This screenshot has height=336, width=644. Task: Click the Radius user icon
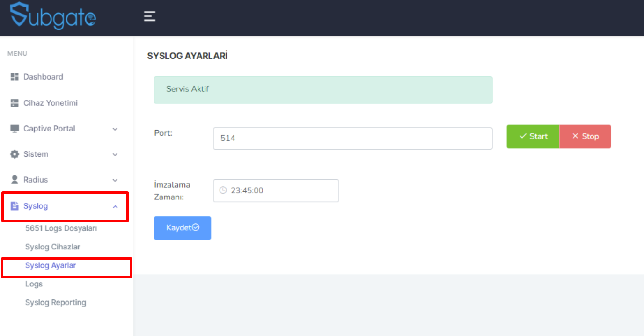click(x=15, y=180)
